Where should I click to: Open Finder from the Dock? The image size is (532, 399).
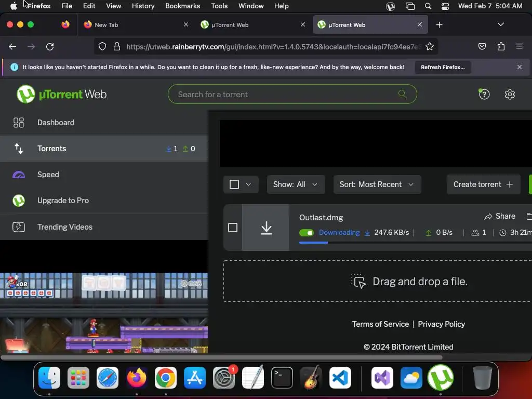(x=49, y=377)
